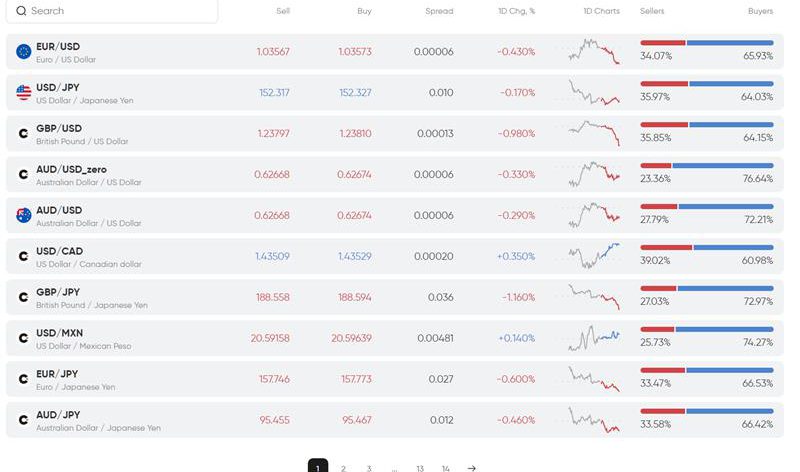Click the search magnifier icon
This screenshot has width=800, height=472.
coord(21,11)
